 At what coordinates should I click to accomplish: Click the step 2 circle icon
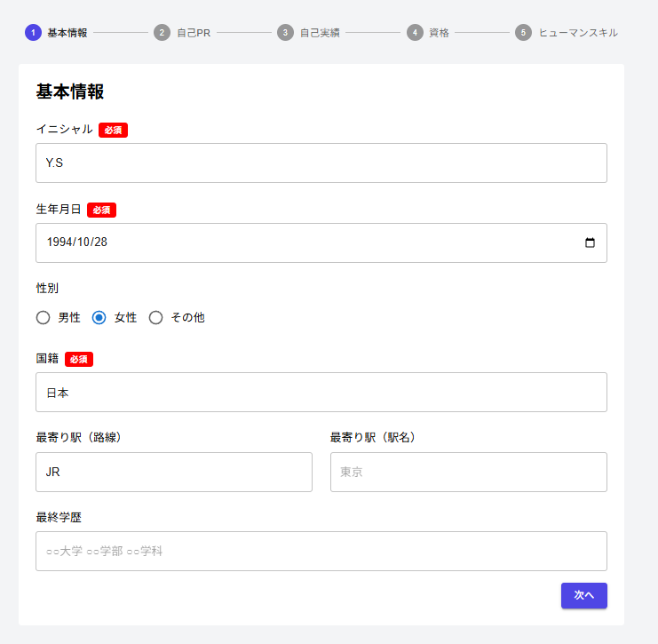click(x=162, y=33)
